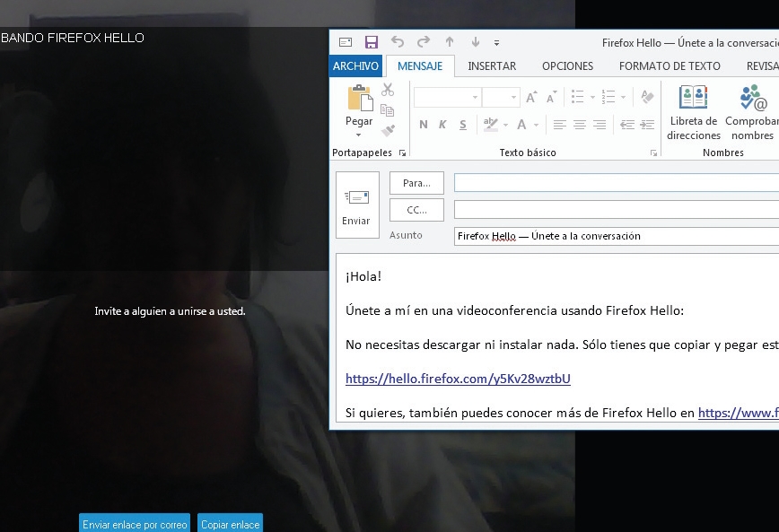The height and width of the screenshot is (532, 779).
Task: Clear all formatting eraser icon
Action: (647, 96)
